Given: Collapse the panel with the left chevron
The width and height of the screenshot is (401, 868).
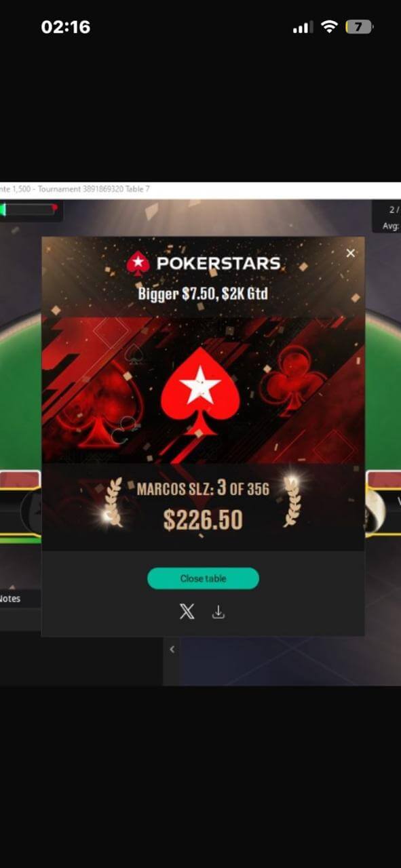Looking at the screenshot, I should (x=172, y=649).
